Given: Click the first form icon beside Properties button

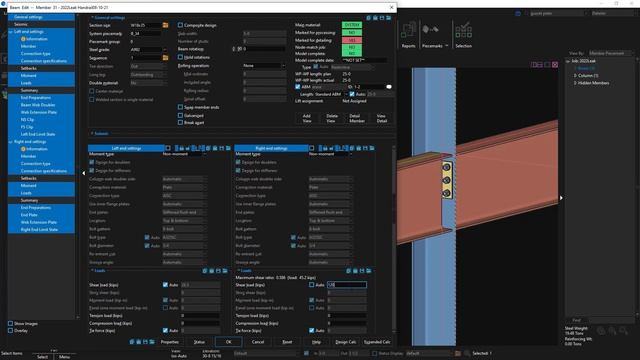Looking at the screenshot, I should tap(132, 342).
